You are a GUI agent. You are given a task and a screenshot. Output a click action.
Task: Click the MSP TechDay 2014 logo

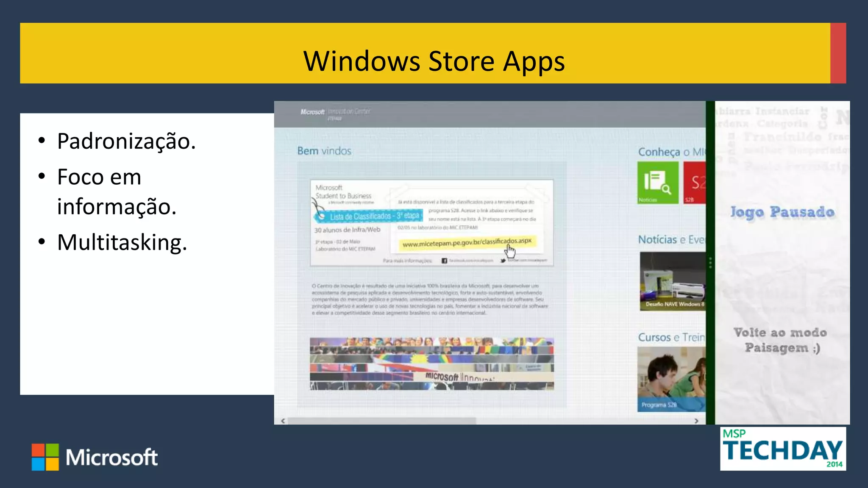pos(783,449)
